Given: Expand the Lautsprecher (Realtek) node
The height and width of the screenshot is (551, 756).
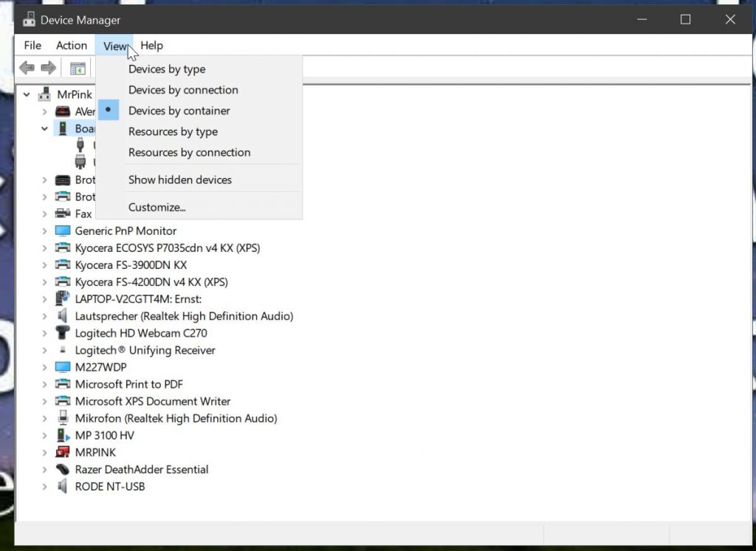Looking at the screenshot, I should tap(44, 316).
